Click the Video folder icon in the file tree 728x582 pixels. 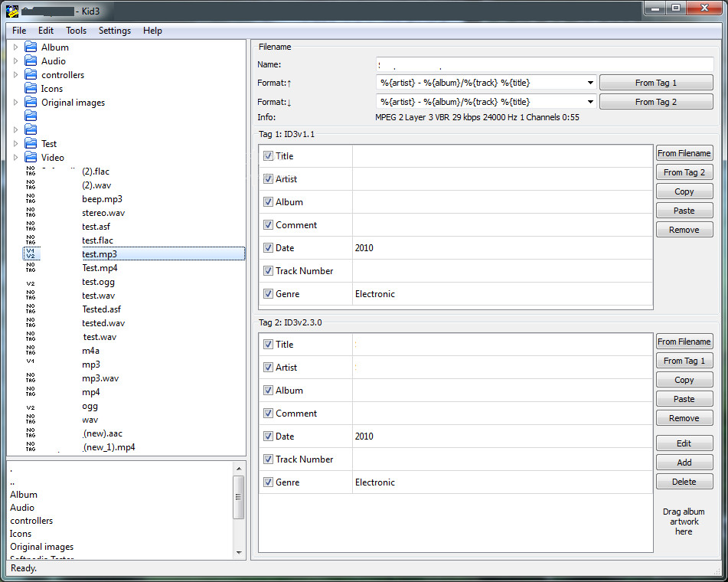pos(31,158)
